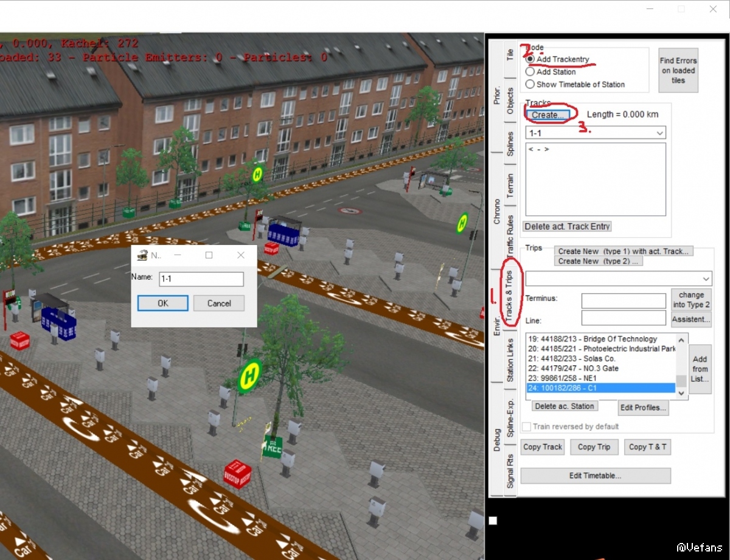Open the Splines tab
730x560 pixels.
pos(510,143)
